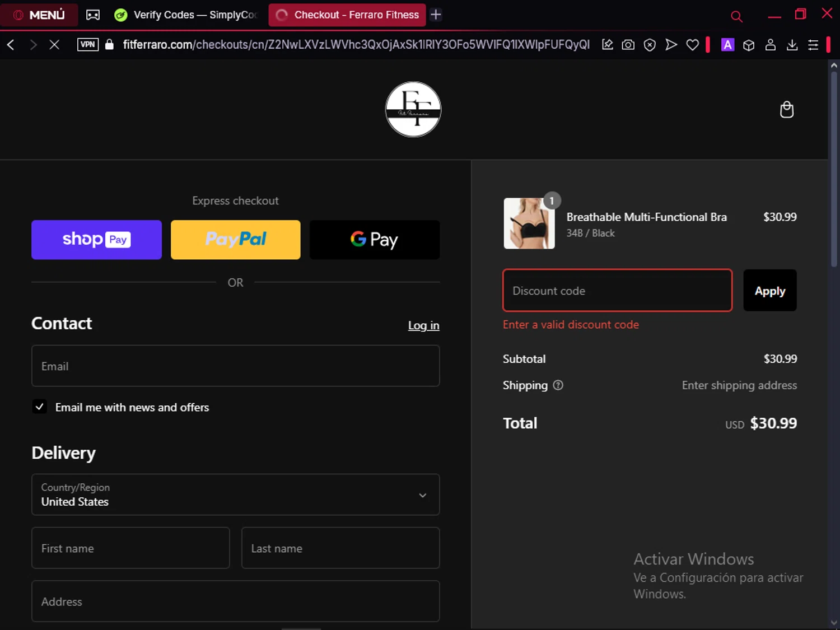
Task: Go back with the browser back arrow
Action: (11, 45)
